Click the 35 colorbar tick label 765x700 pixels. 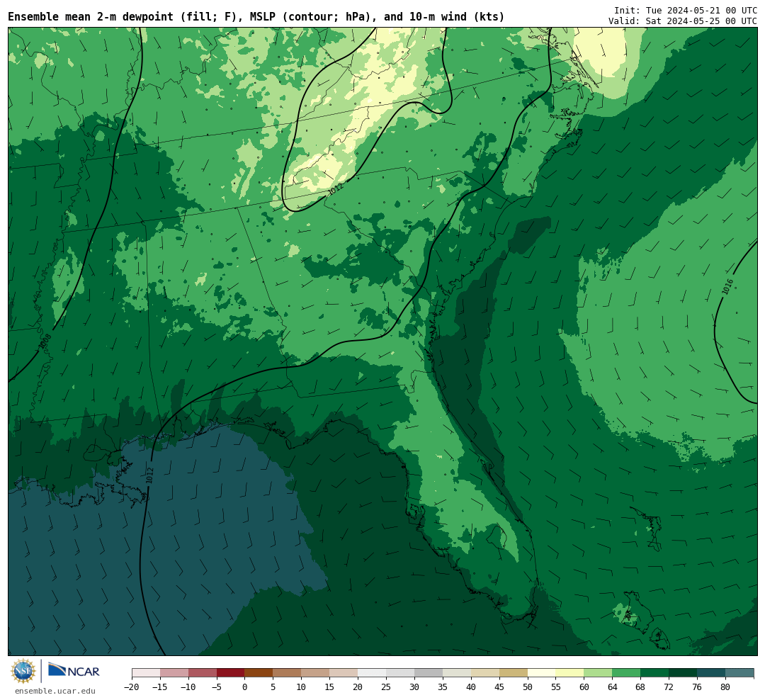[x=443, y=687]
